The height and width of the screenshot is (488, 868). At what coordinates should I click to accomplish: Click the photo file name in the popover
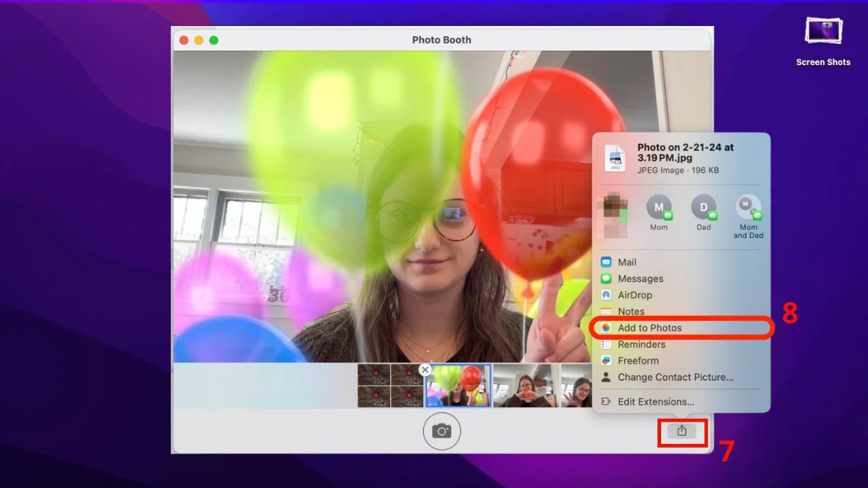(x=685, y=153)
